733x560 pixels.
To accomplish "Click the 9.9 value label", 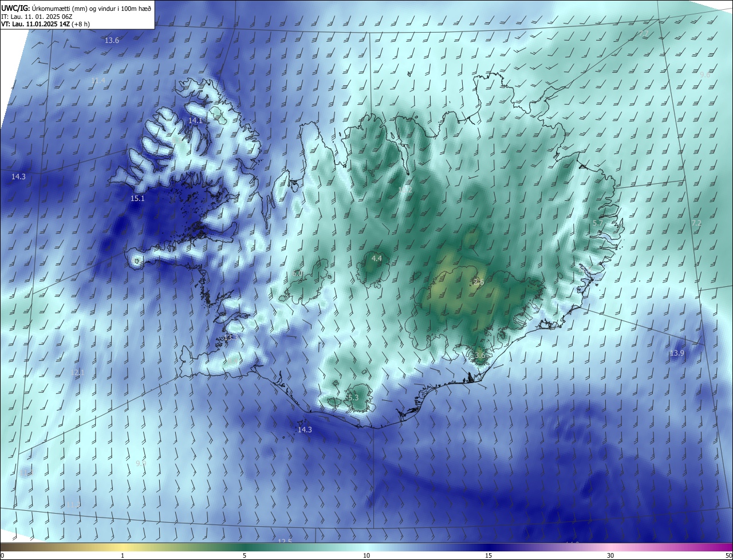I will (x=141, y=463).
